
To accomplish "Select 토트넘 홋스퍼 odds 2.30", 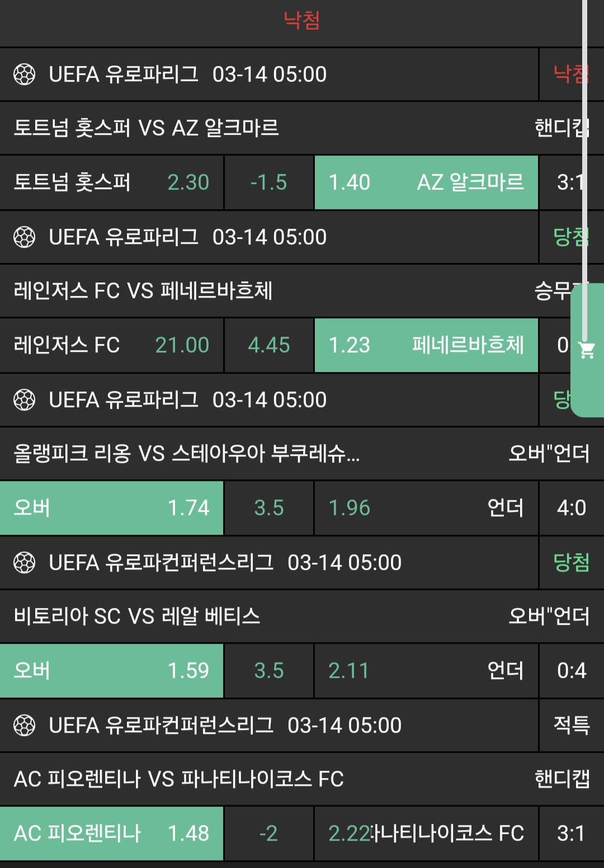I will tap(112, 182).
